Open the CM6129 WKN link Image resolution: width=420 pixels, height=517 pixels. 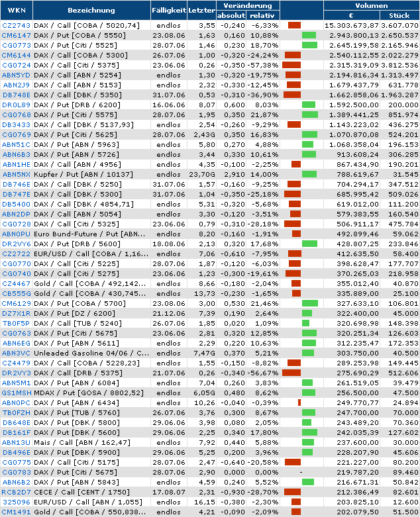click(x=16, y=303)
